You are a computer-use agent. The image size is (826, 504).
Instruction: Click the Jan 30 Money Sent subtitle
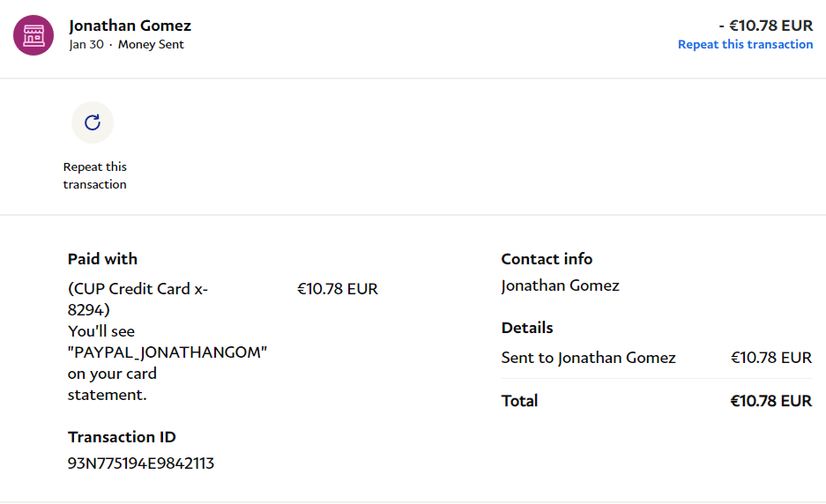tap(126, 45)
